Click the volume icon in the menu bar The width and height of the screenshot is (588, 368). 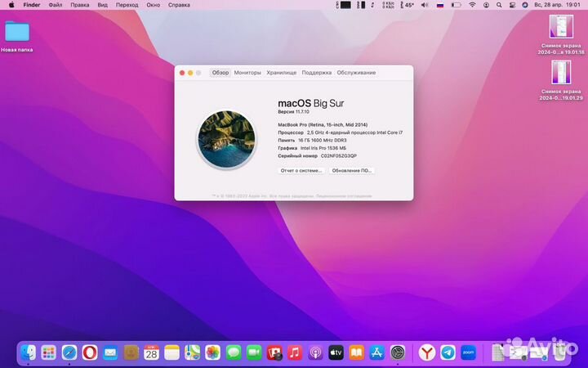pos(425,5)
